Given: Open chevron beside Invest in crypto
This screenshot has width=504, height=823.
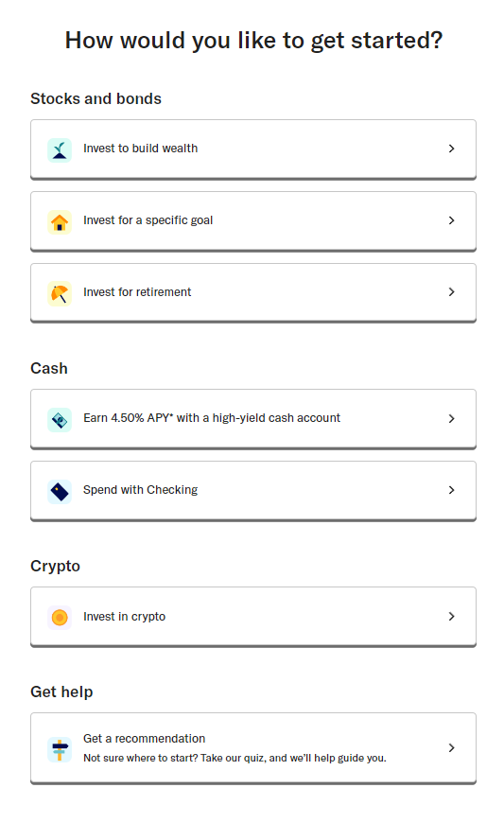Looking at the screenshot, I should pyautogui.click(x=452, y=616).
